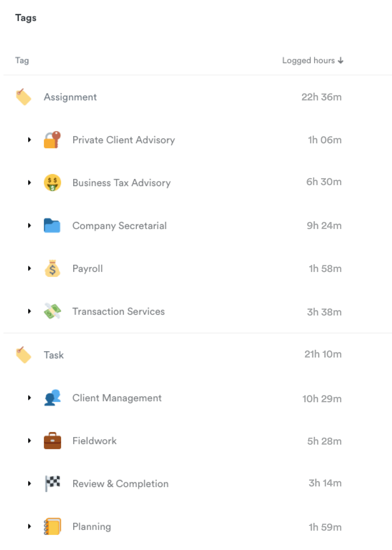The width and height of the screenshot is (392, 550).
Task: Click the Tag column header
Action: point(22,60)
